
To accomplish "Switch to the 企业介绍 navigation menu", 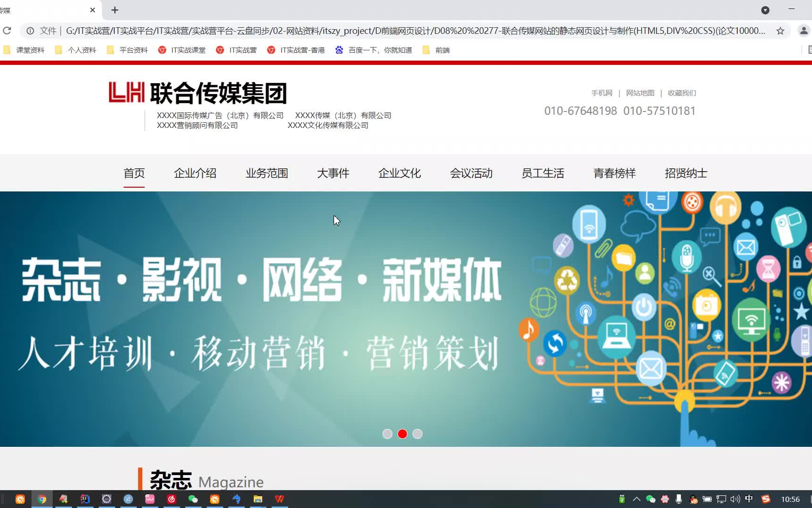I will (195, 173).
